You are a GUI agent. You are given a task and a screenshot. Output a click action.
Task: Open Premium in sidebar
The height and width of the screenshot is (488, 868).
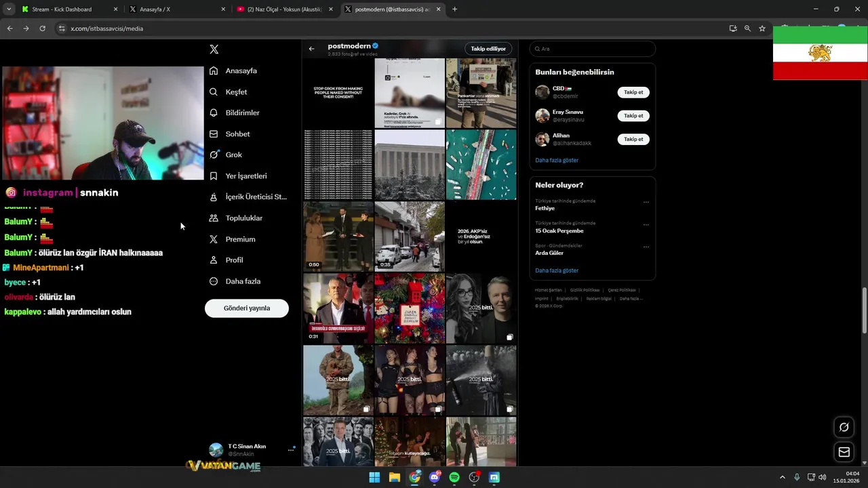pyautogui.click(x=233, y=239)
